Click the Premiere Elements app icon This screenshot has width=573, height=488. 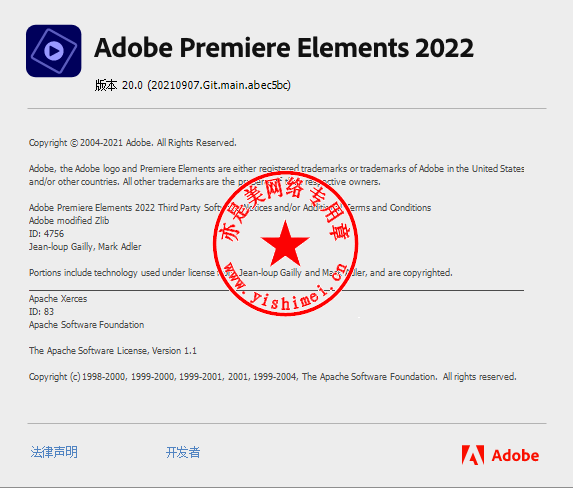point(54,51)
